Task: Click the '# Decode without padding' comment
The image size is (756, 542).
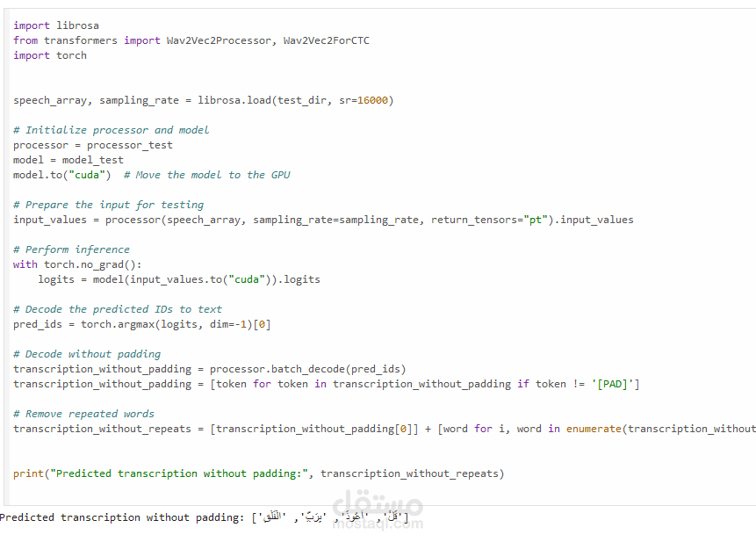Action: (87, 354)
